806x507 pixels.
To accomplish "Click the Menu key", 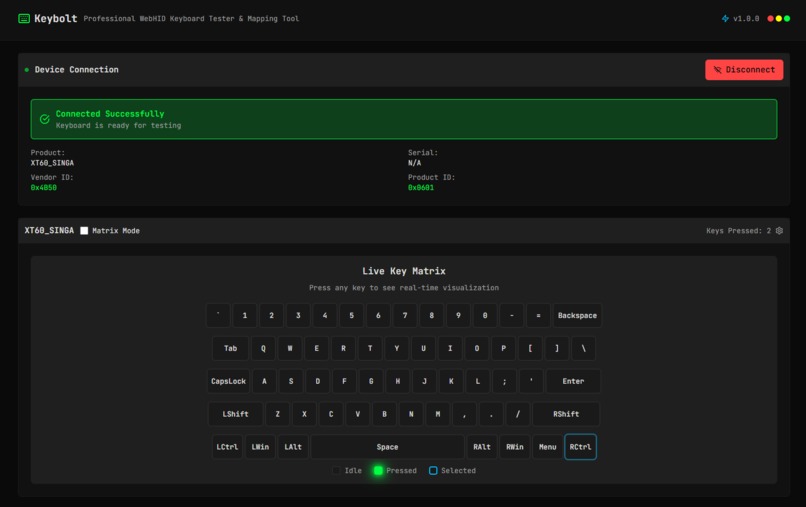I will click(547, 447).
